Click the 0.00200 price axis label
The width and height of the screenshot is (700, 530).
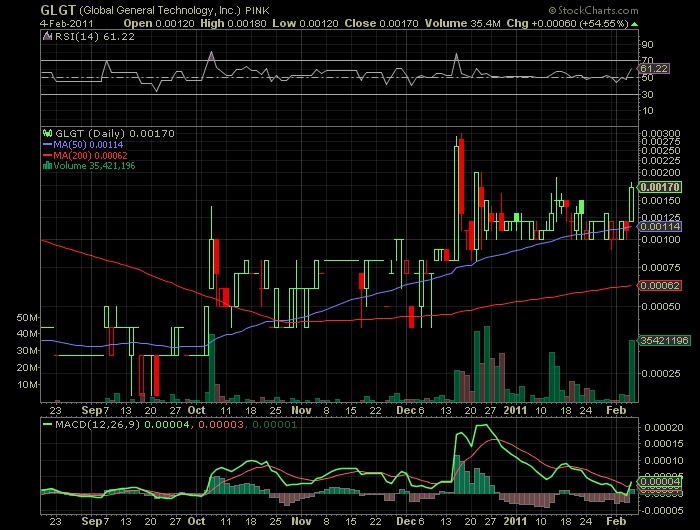661,172
